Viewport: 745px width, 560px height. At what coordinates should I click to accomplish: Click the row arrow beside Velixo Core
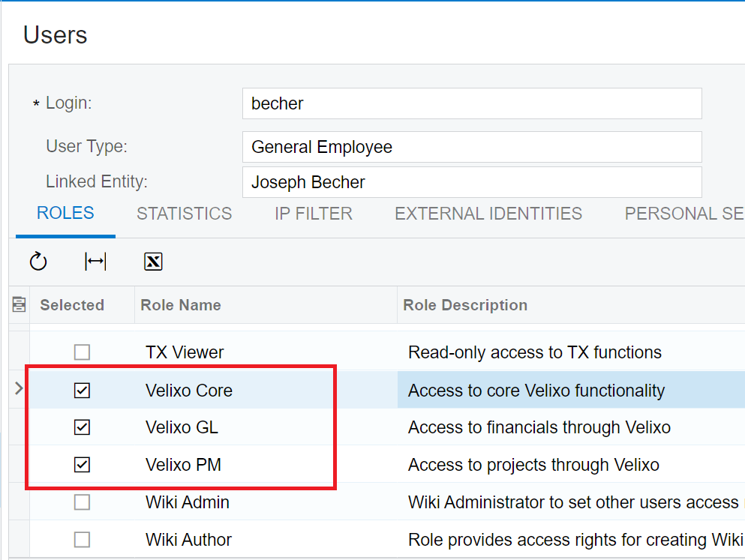19,388
